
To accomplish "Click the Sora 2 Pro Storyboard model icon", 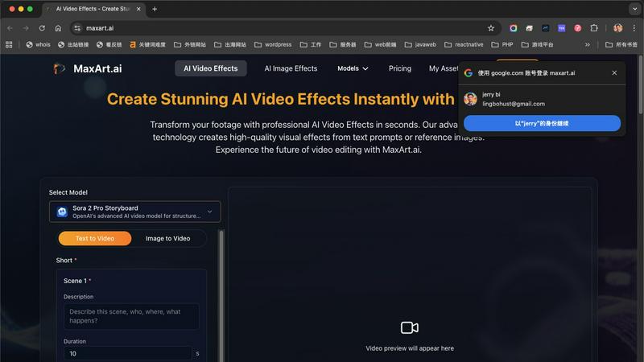I will (62, 212).
